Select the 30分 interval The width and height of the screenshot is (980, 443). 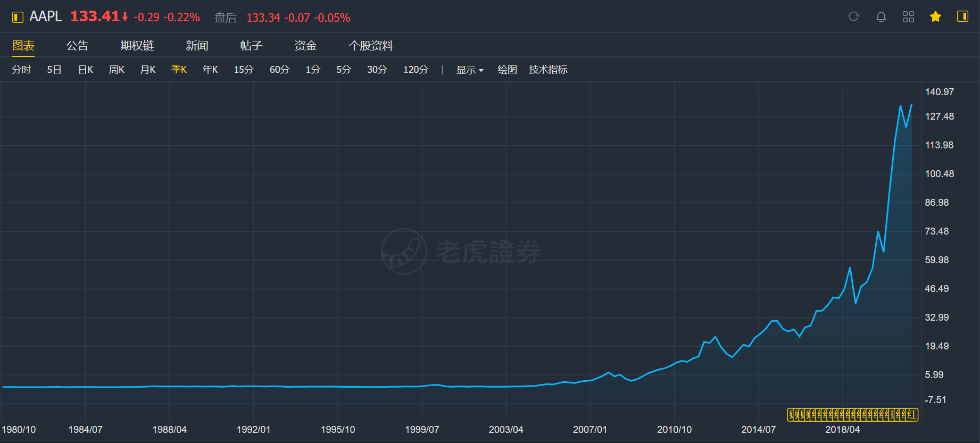click(377, 70)
